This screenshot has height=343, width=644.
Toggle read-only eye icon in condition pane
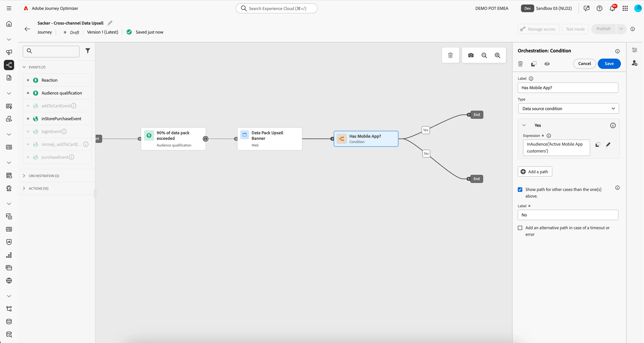(547, 64)
